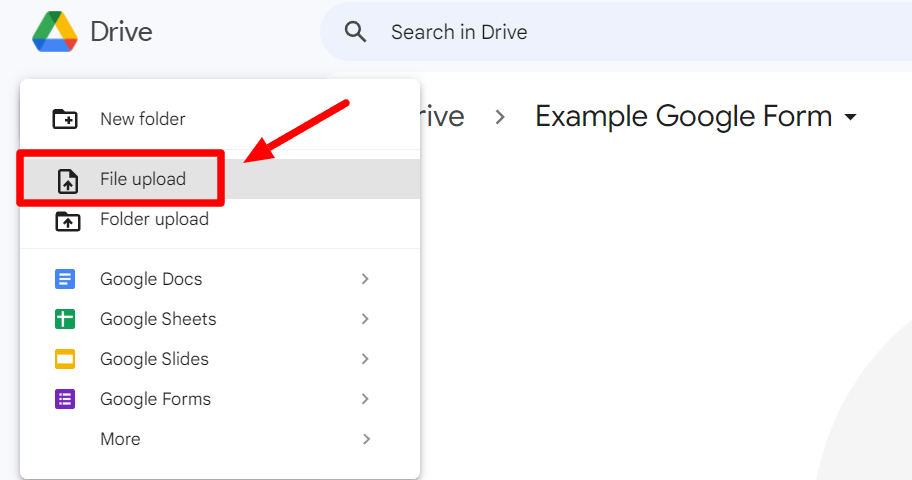
Task: Choose Google Docs menu entry
Action: [220, 279]
